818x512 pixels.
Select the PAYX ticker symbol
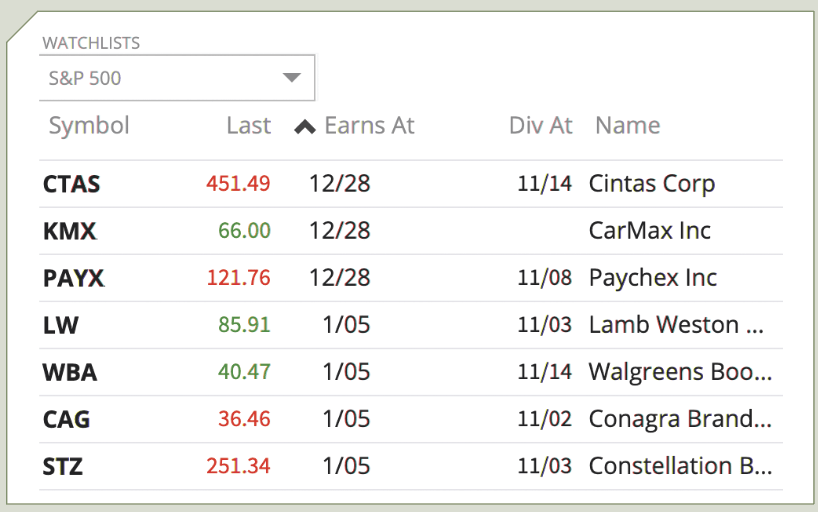click(x=74, y=278)
